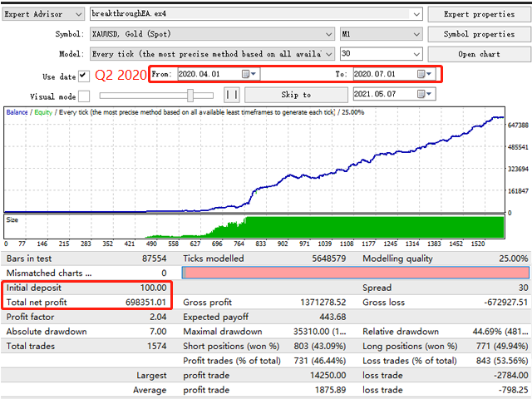This screenshot has height=399, width=532.
Task: Open the spread 30 dropdown
Action: [416, 54]
